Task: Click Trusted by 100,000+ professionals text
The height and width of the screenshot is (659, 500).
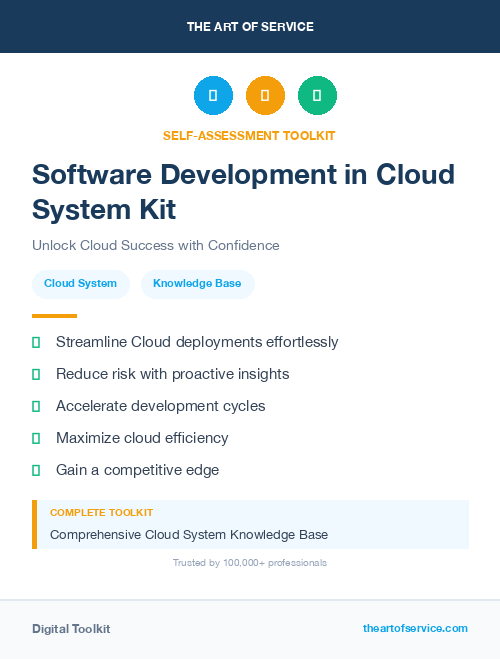Action: pyautogui.click(x=250, y=563)
